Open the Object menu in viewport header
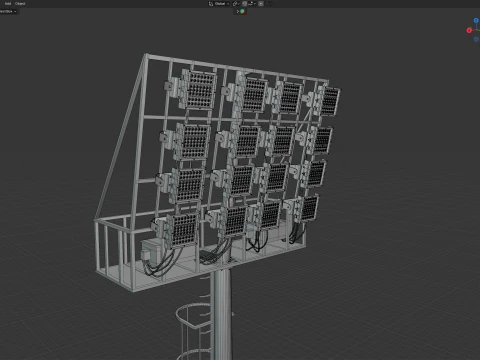The width and height of the screenshot is (480, 360). click(x=20, y=4)
